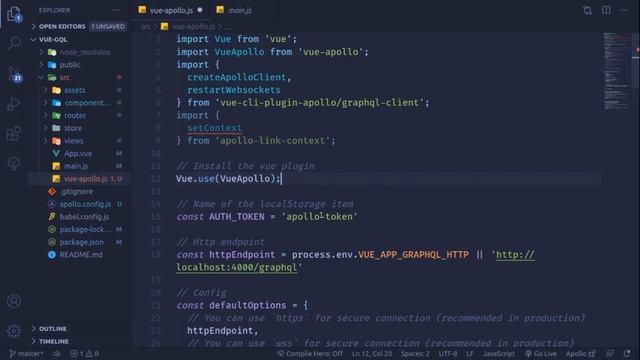Open package.json in the file tree
The width and height of the screenshot is (640, 360).
point(81,242)
